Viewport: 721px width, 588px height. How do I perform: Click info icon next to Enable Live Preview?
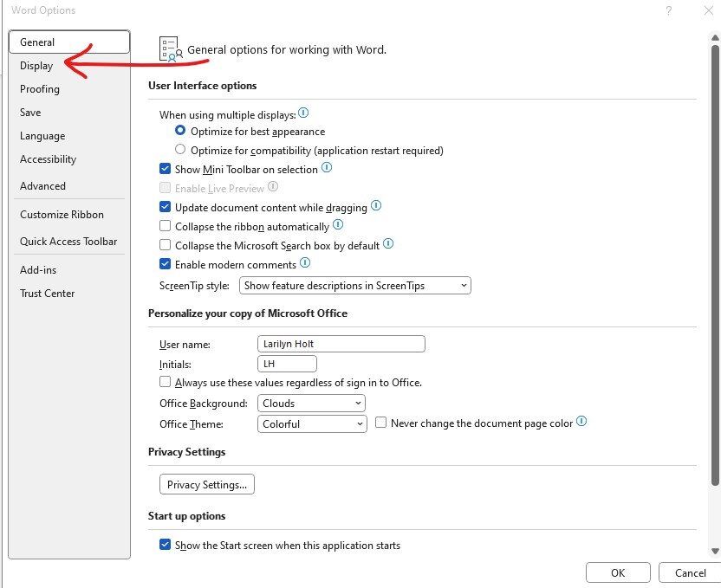pyautogui.click(x=273, y=186)
